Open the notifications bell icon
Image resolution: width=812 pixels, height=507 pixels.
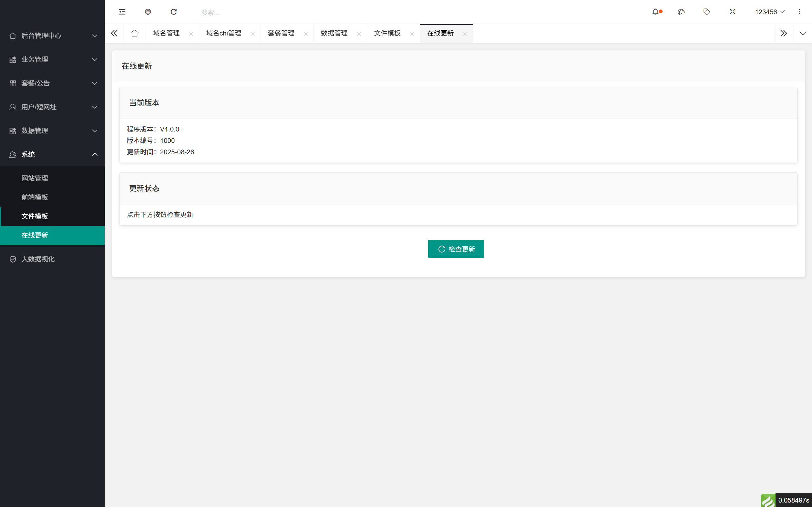656,12
